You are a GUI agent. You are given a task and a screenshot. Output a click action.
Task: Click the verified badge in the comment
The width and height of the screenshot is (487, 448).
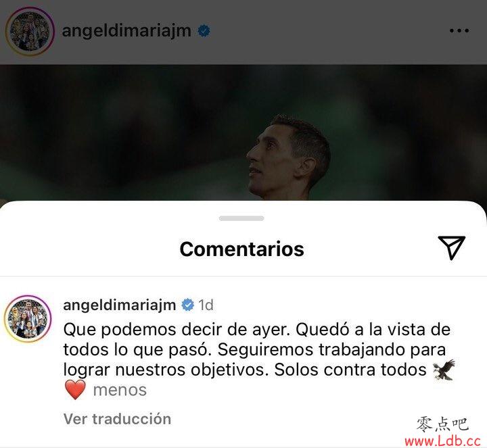pyautogui.click(x=188, y=305)
